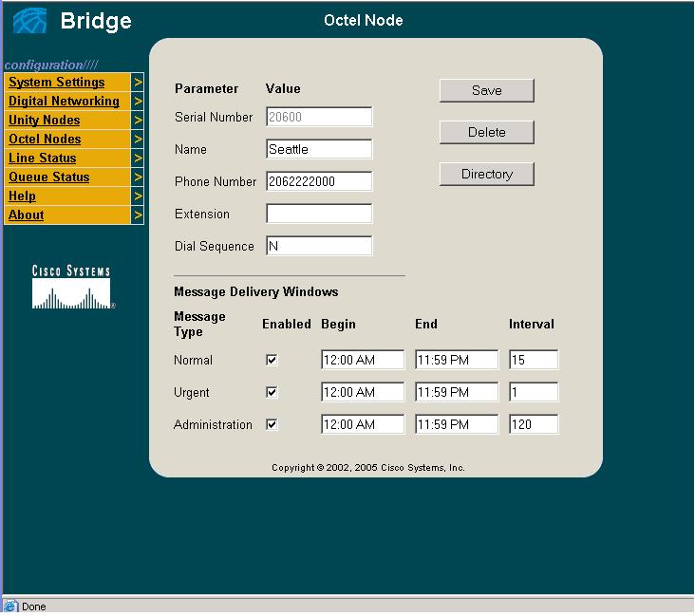Expand the System Settings arrow
This screenshot has width=695, height=616.
138,83
